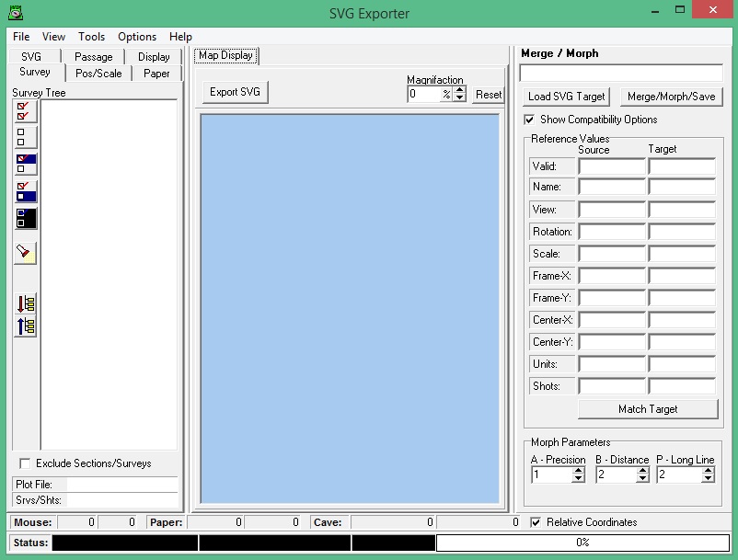
Task: Click the uncheck-all icon with two empty boxes
Action: point(25,138)
